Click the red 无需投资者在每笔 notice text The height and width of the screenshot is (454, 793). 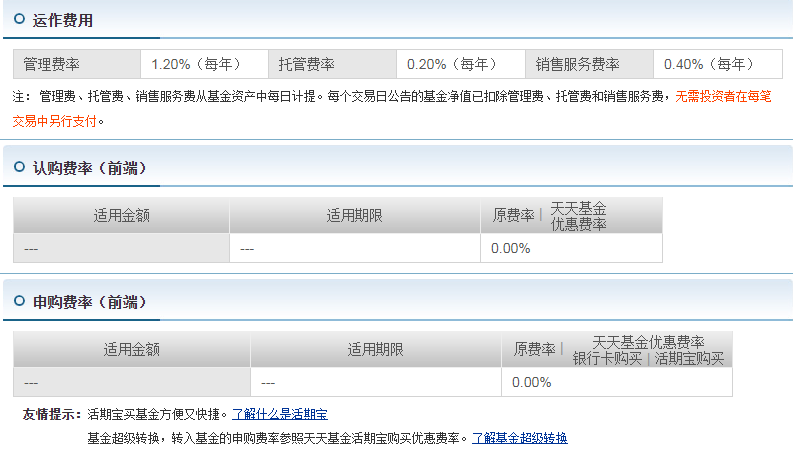[x=723, y=96]
